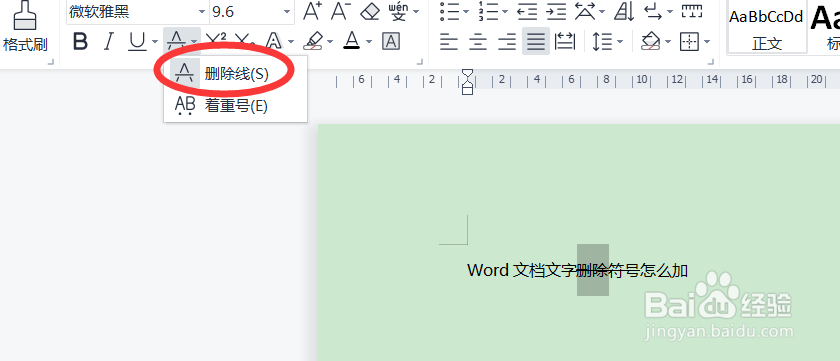Viewport: 840px width, 361px height.
Task: Click the Chinese layout character-scaling icon
Action: [x=584, y=11]
